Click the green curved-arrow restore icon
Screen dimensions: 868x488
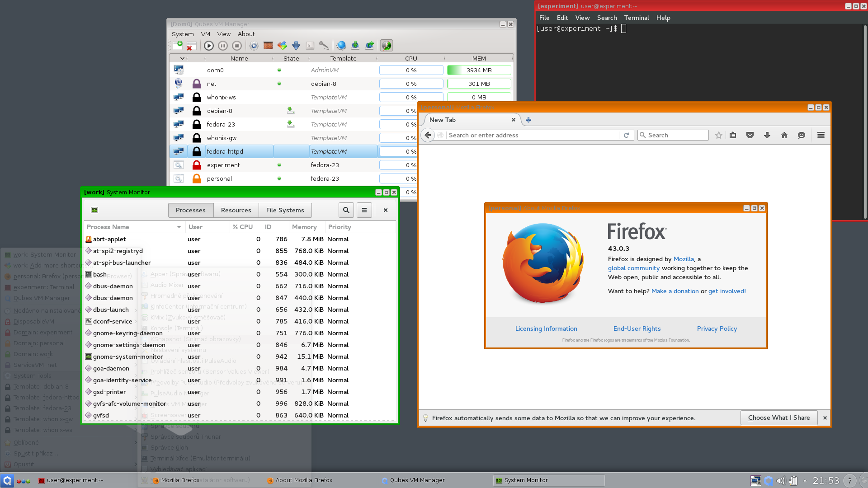[369, 45]
